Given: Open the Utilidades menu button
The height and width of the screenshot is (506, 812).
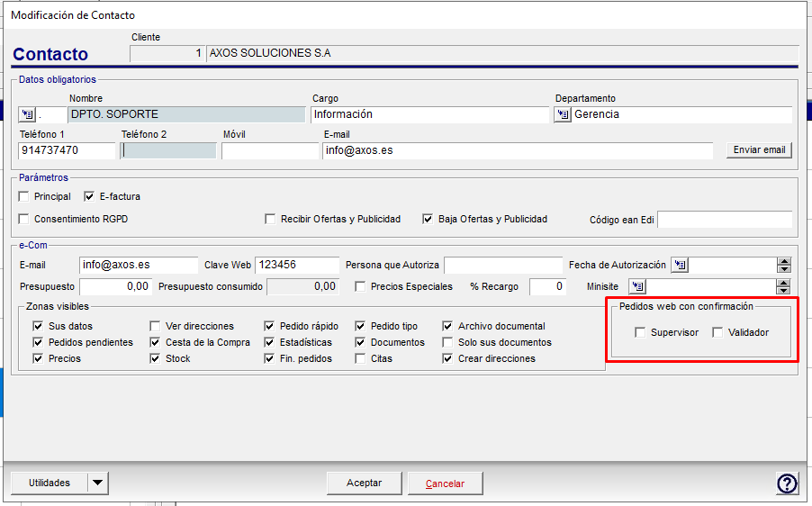Looking at the screenshot, I should coord(50,483).
